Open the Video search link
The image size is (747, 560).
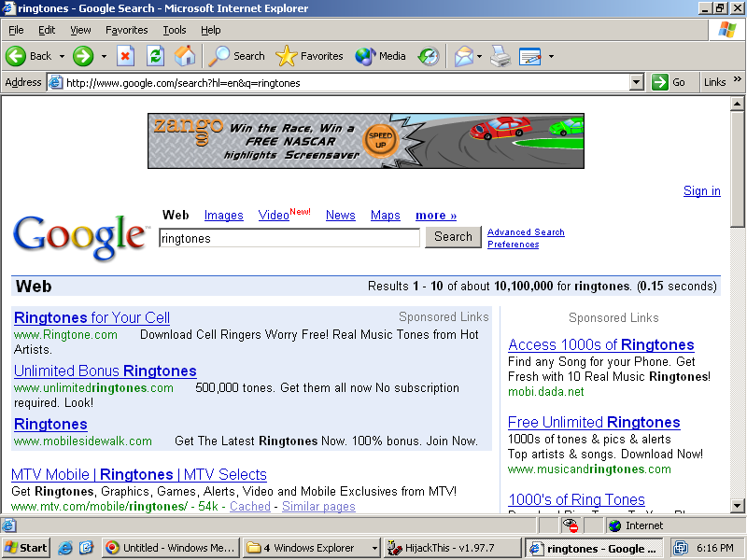point(274,216)
